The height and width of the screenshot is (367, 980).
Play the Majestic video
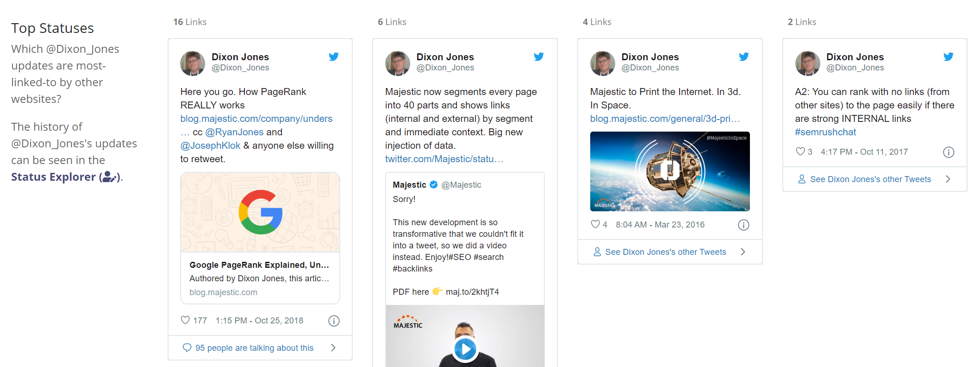pos(465,349)
